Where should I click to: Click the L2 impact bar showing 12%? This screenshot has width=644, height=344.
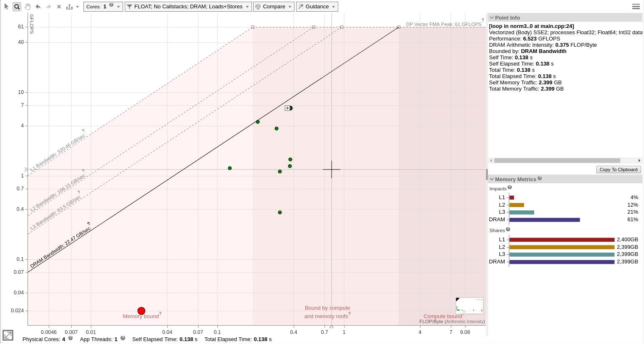(x=517, y=205)
